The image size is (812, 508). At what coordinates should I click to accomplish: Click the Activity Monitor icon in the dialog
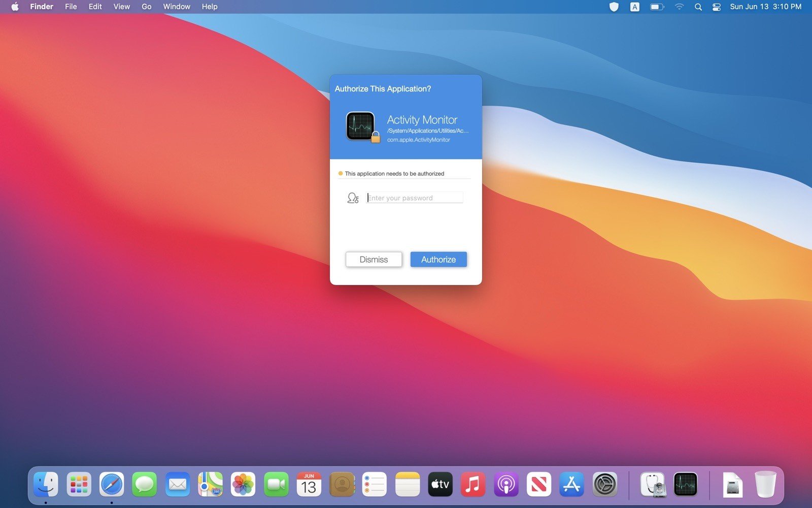tap(361, 126)
